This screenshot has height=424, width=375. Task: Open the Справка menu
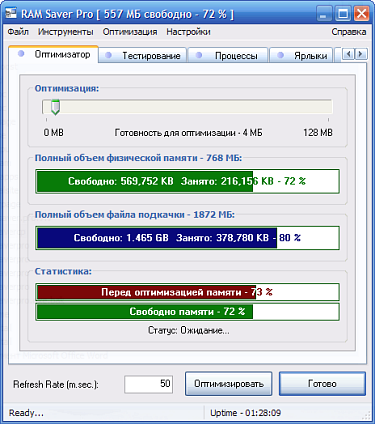click(x=349, y=32)
